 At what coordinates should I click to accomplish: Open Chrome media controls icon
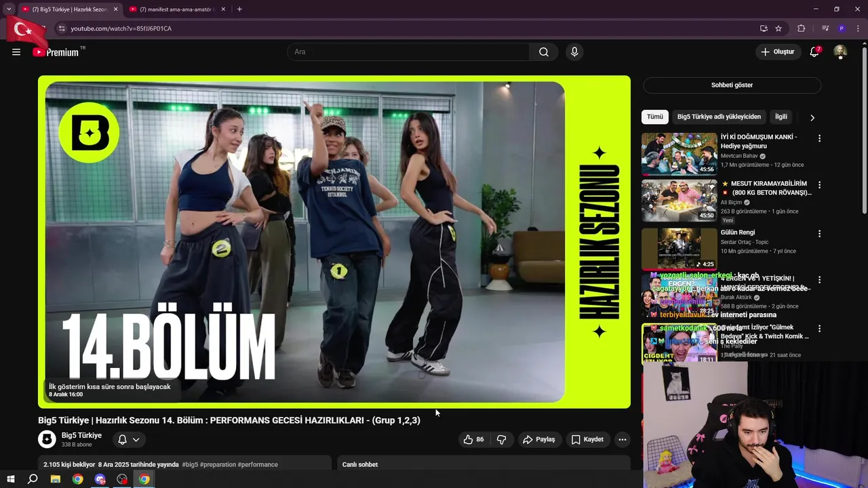coord(825,28)
